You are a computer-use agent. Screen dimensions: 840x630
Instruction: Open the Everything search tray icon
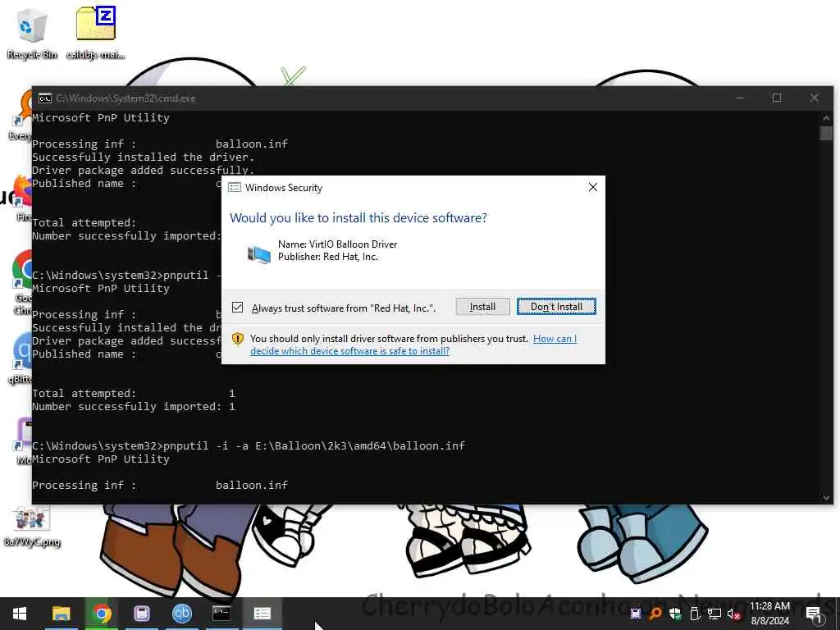pos(655,614)
